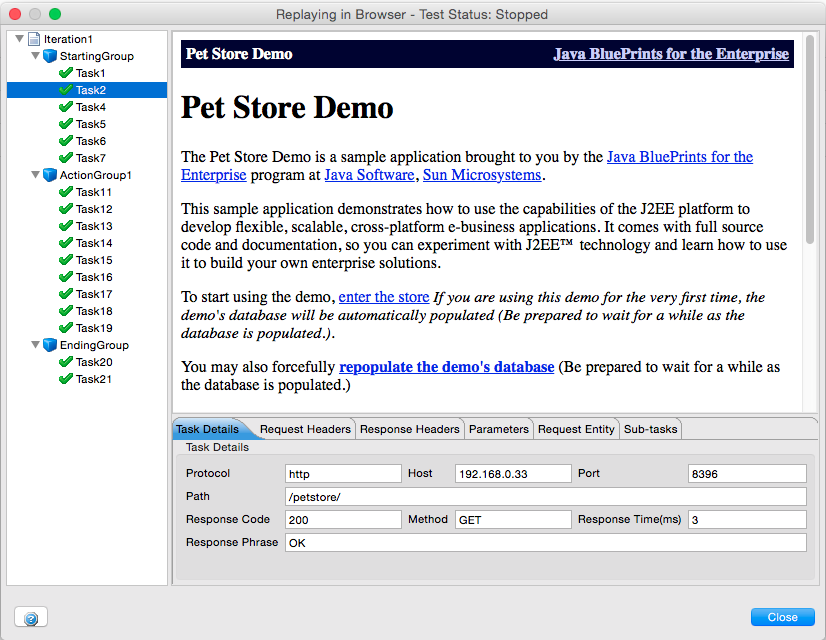Screen dimensions: 826x640
Task: Click the Protocol field containing http
Action: coord(343,474)
